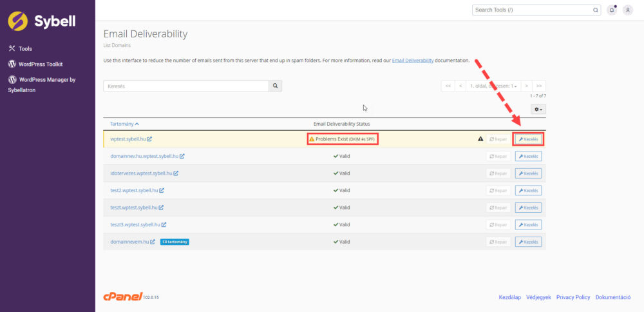Click external link icon beside domainnev.hu.wptest.sybell.hu
Screen dimensions: 644x312
[182, 156]
